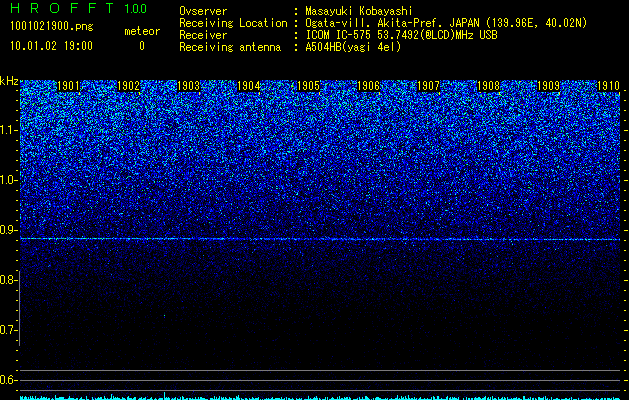This screenshot has width=629, height=400.
Task: Click the Ovserver label
Action: coord(203,11)
